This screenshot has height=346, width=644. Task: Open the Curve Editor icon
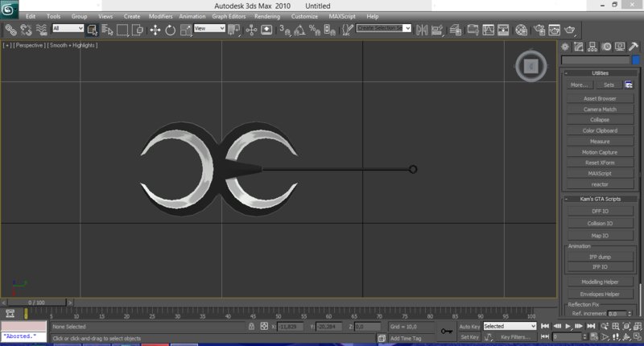(x=489, y=30)
